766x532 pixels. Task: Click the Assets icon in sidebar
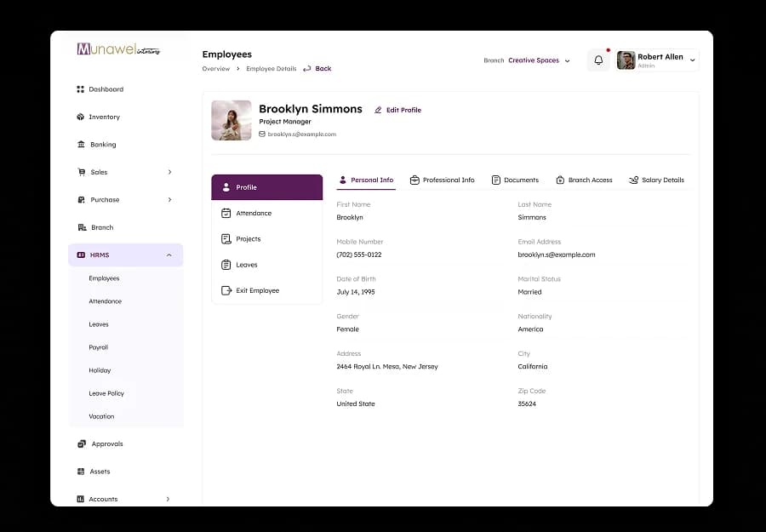(81, 472)
